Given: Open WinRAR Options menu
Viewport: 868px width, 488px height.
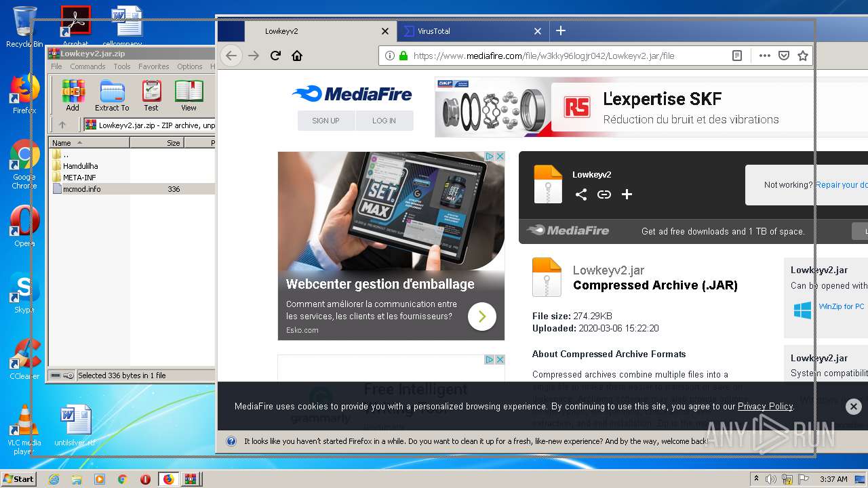Looking at the screenshot, I should click(x=190, y=66).
